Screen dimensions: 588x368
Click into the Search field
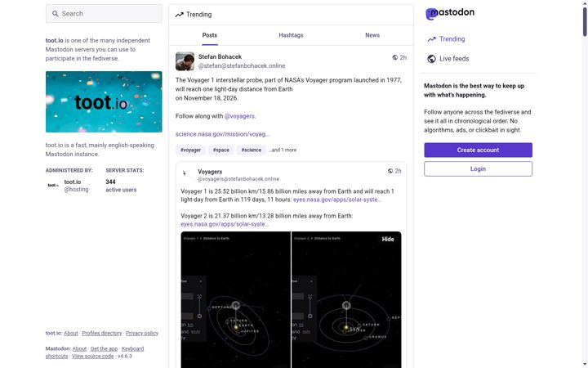(x=104, y=14)
